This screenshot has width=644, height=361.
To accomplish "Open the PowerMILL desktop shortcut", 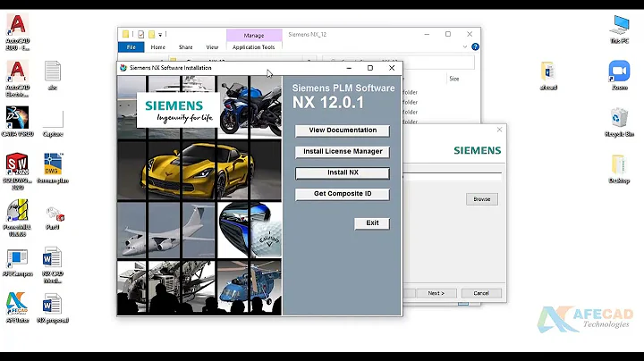I will [x=18, y=218].
